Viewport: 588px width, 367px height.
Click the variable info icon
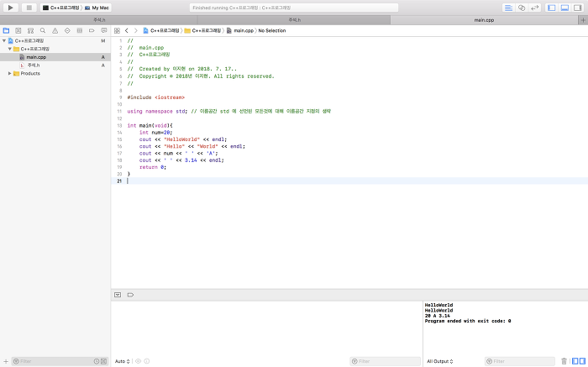(147, 361)
